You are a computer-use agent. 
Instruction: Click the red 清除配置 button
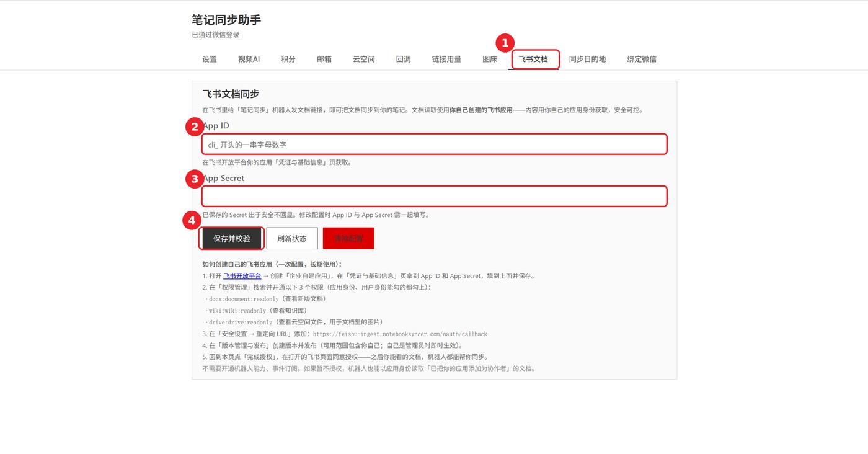pyautogui.click(x=348, y=238)
